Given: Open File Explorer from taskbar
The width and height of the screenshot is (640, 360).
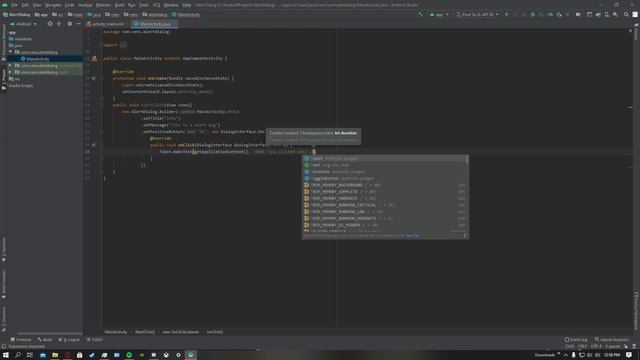Looking at the screenshot, I should [55, 355].
